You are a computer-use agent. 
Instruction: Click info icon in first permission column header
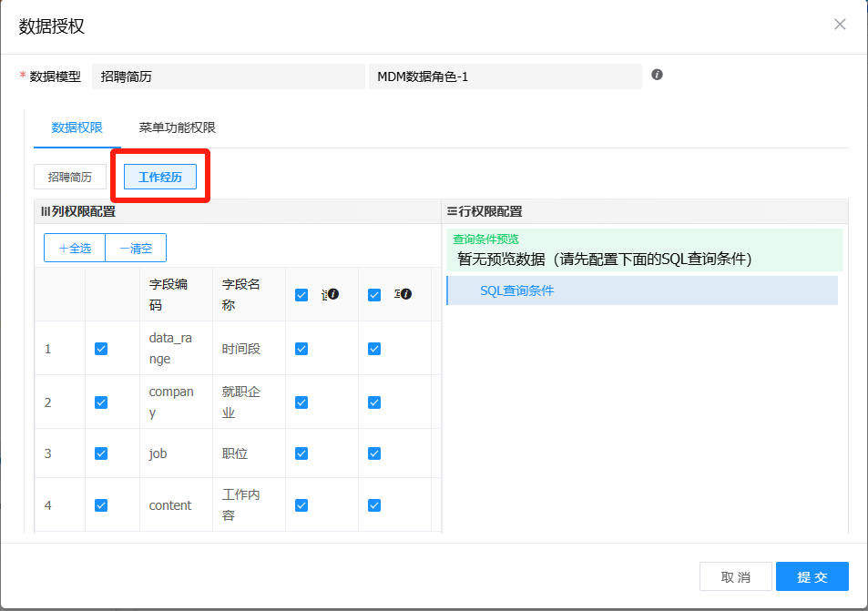333,294
